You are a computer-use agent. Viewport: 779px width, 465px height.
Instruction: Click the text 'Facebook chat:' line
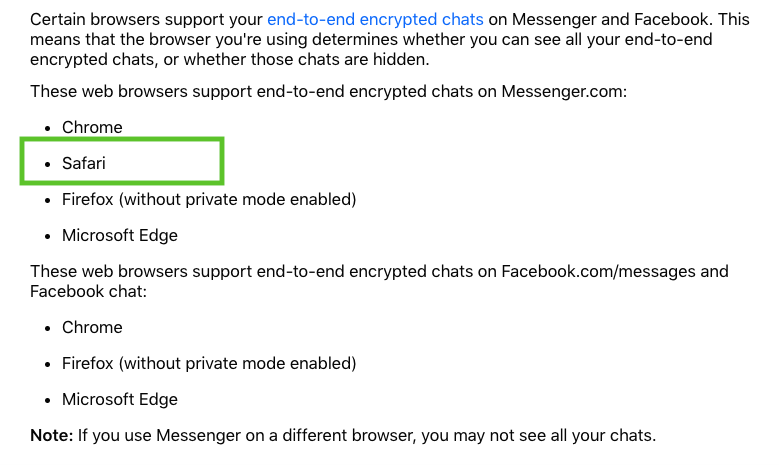(x=88, y=292)
